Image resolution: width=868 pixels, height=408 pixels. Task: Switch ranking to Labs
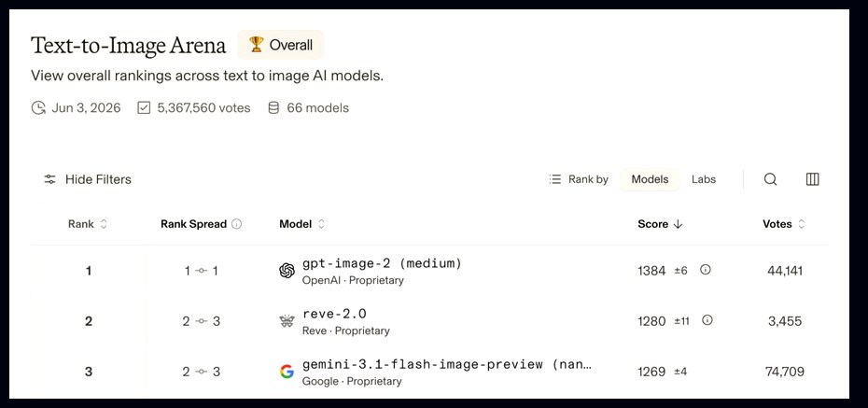click(x=704, y=179)
